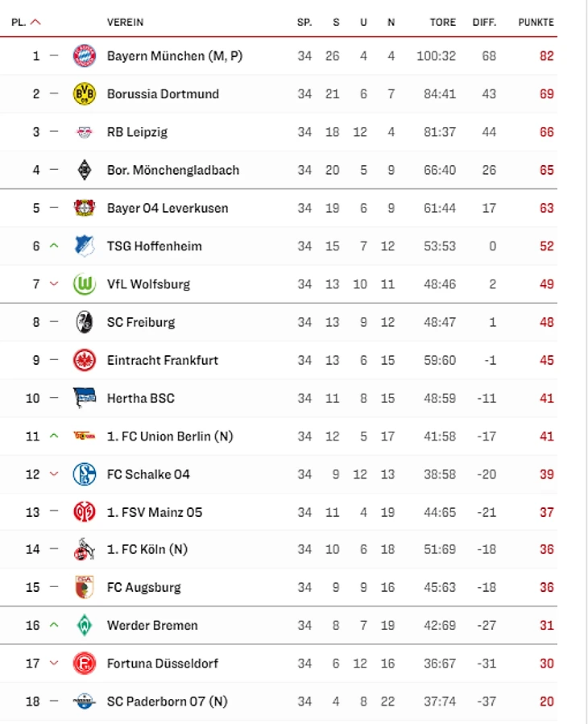The width and height of the screenshot is (588, 724).
Task: Click the VEREIN column header
Action: pyautogui.click(x=125, y=23)
